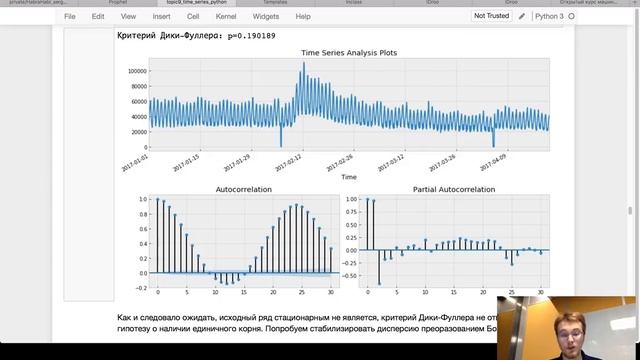Open the Widgets menu
Screen dimensions: 640x360
(266, 16)
